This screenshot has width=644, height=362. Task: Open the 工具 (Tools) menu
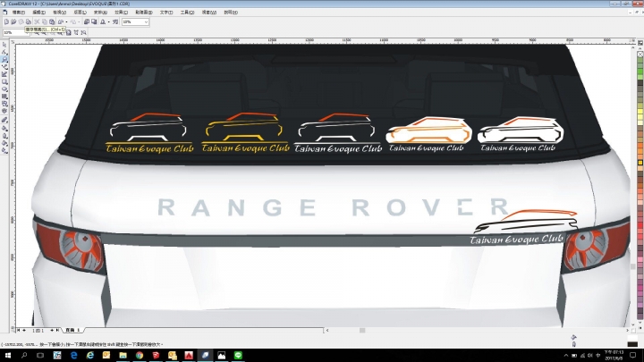pyautogui.click(x=187, y=13)
